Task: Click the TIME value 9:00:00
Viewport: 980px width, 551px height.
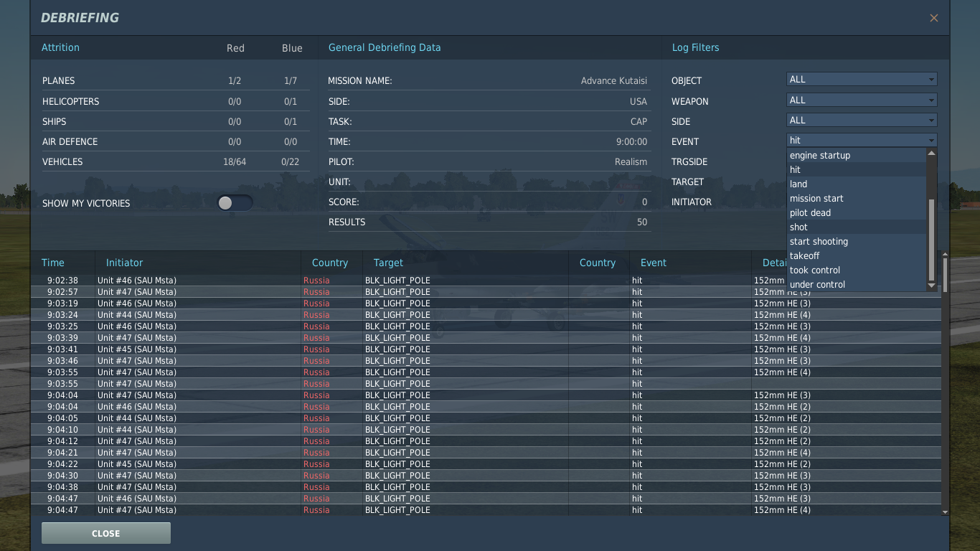Action: click(631, 142)
